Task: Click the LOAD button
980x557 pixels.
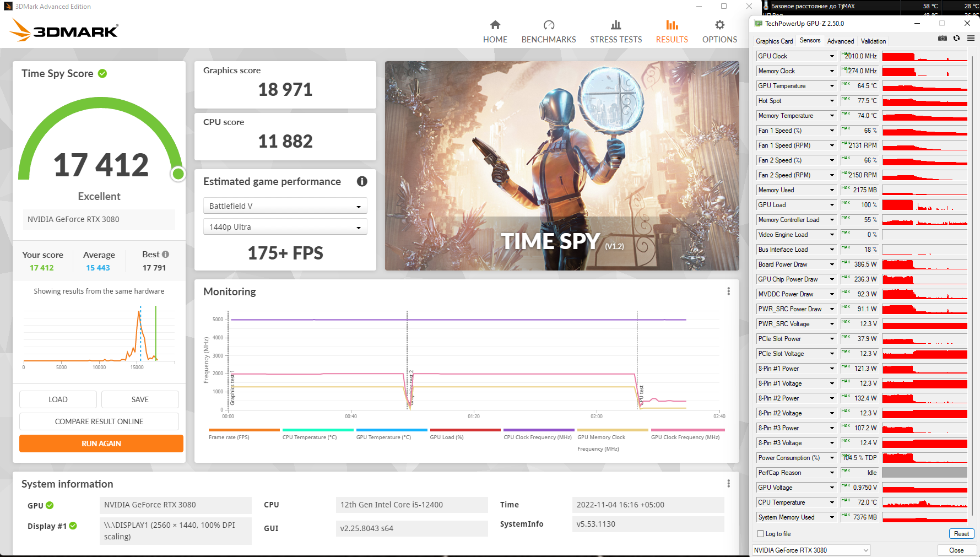Action: tap(58, 399)
